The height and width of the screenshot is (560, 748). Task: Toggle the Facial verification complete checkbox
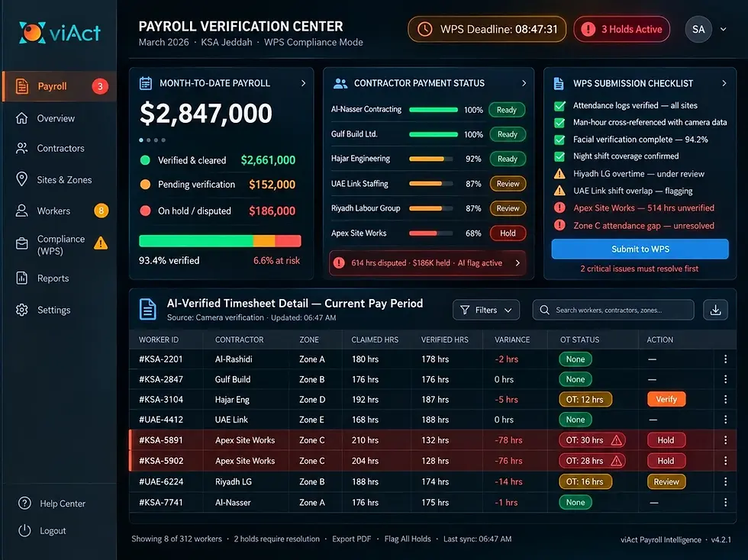point(559,140)
